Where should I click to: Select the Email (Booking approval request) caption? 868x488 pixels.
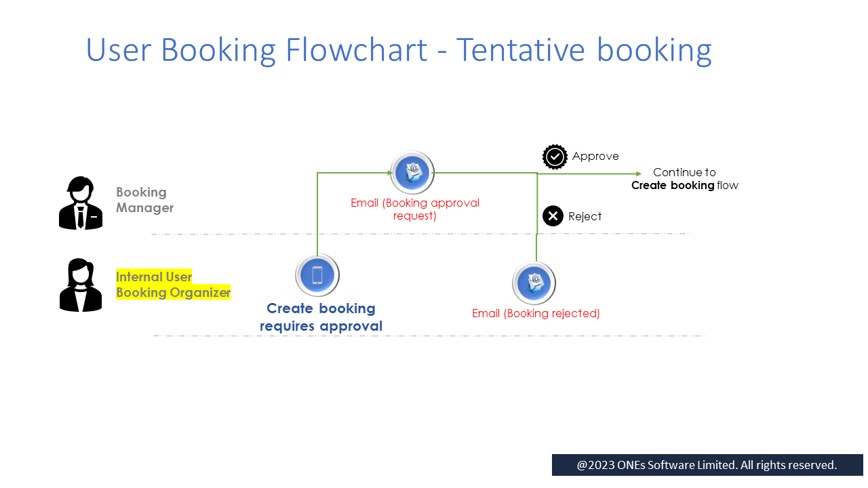pos(415,209)
